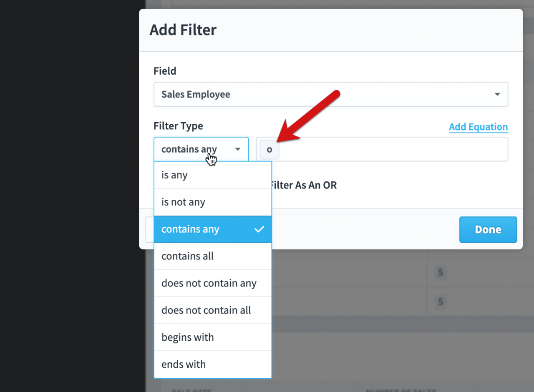Expand the Filter Type dropdown
534x392 pixels.
pos(201,149)
